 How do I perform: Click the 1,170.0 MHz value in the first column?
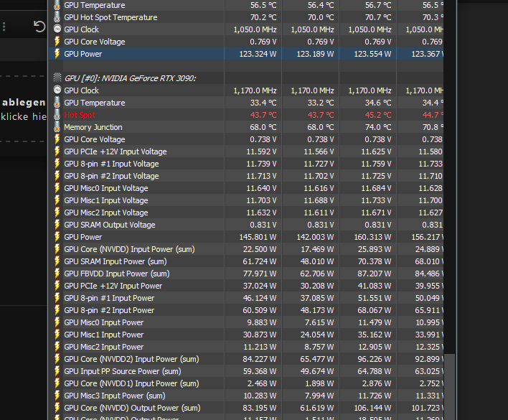[255, 90]
